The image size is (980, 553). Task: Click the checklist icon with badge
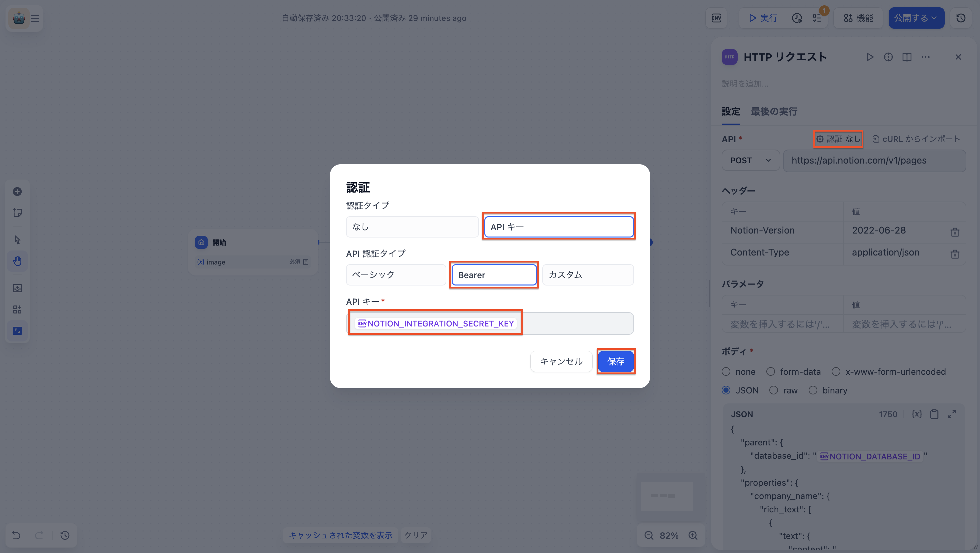pos(817,18)
